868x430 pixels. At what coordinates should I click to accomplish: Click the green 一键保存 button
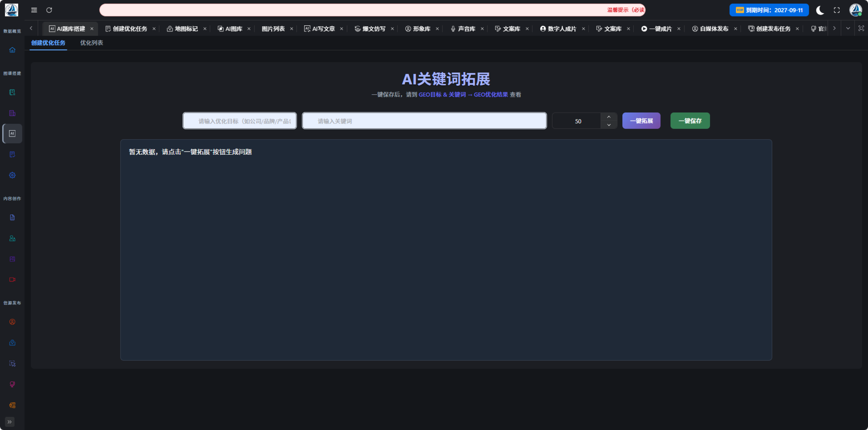(x=690, y=121)
